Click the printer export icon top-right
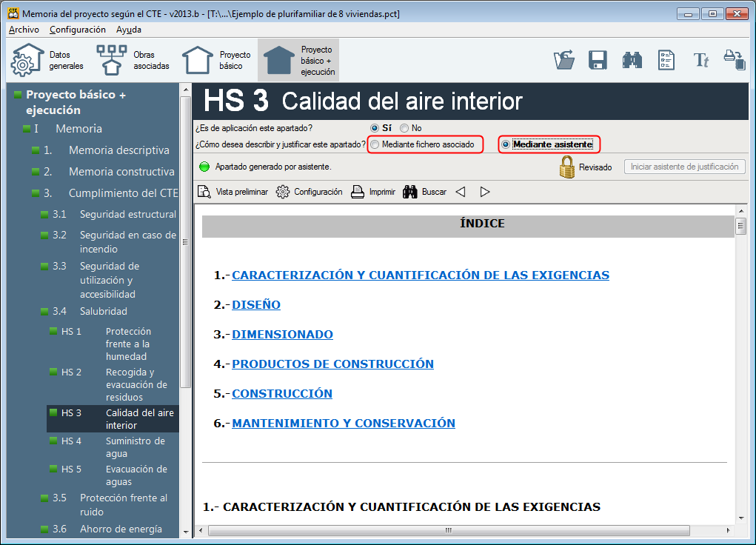Screen dimensions: 756x545 click(x=735, y=60)
